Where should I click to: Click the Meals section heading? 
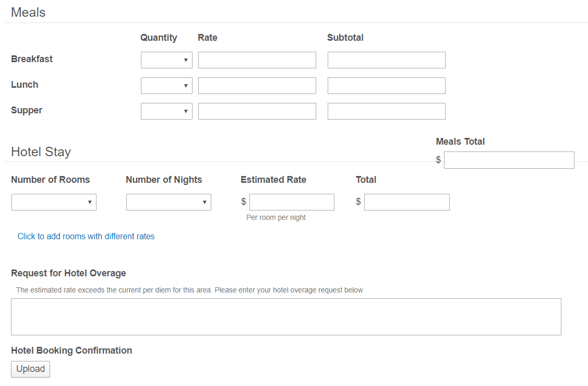click(x=28, y=13)
